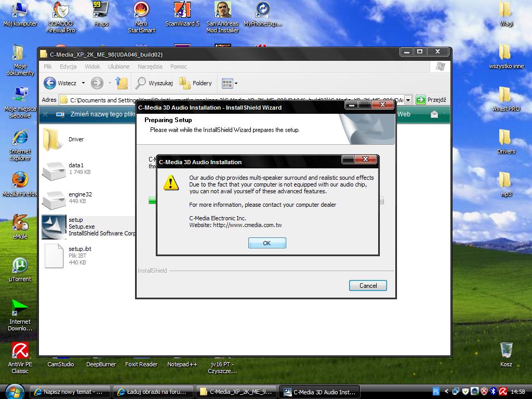Go up one folder level in Explorer
Image resolution: width=532 pixels, height=399 pixels.
pos(122,83)
